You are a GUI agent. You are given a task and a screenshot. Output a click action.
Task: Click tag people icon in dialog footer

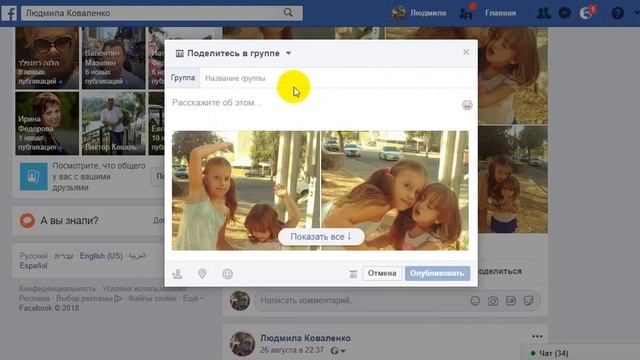[178, 274]
